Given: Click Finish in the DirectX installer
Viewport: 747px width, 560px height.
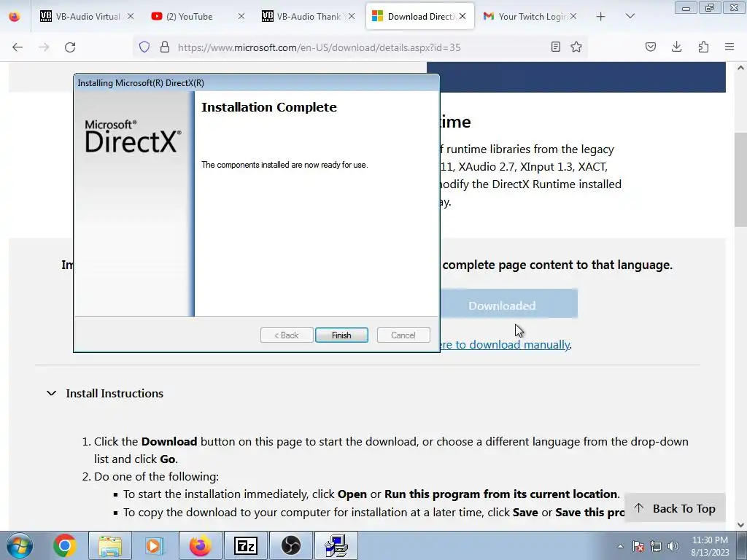Looking at the screenshot, I should [x=341, y=335].
